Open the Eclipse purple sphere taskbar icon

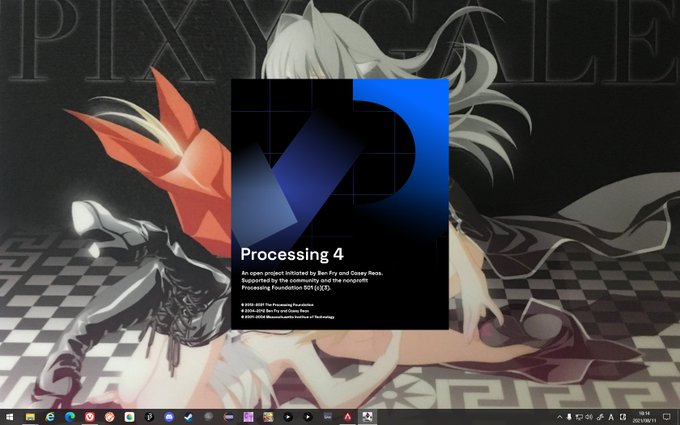coord(228,417)
